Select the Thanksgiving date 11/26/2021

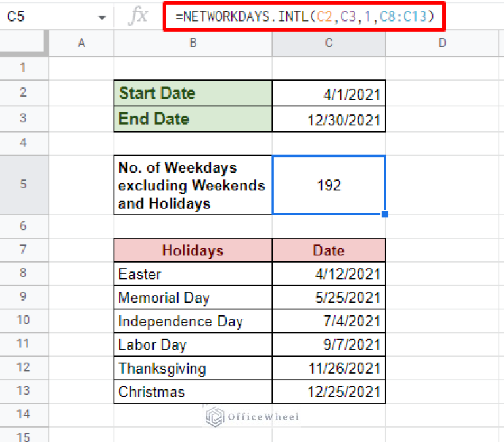pos(329,368)
